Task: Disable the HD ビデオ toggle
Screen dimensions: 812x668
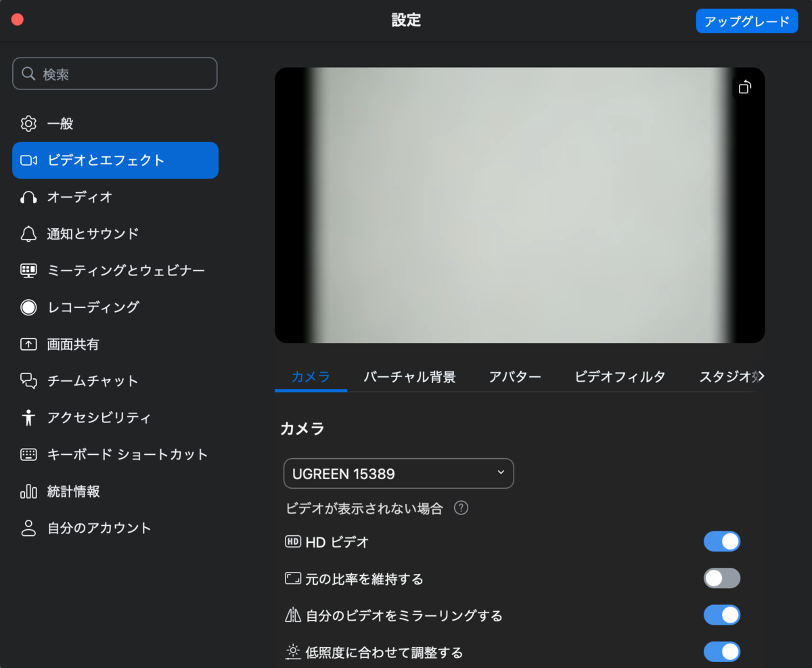Action: coord(722,541)
